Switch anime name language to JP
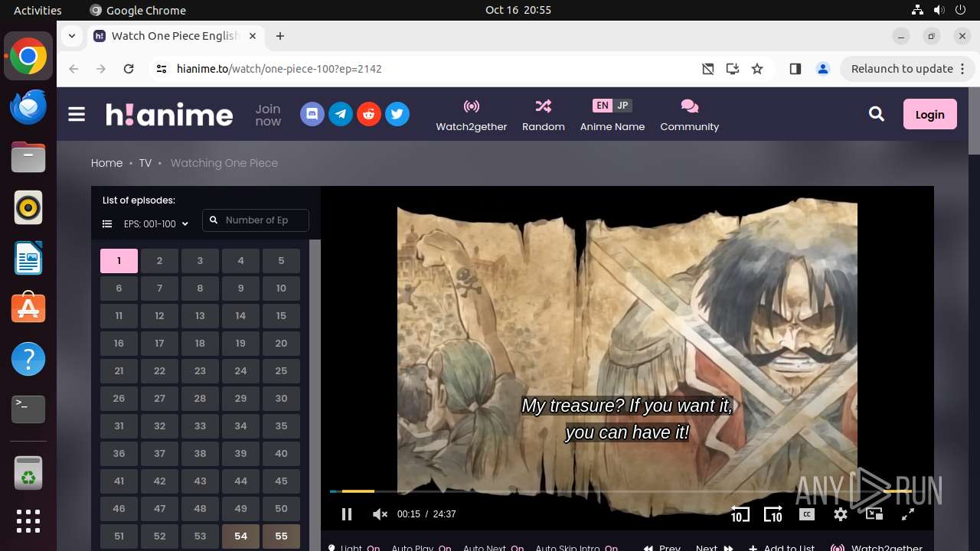 (x=622, y=106)
